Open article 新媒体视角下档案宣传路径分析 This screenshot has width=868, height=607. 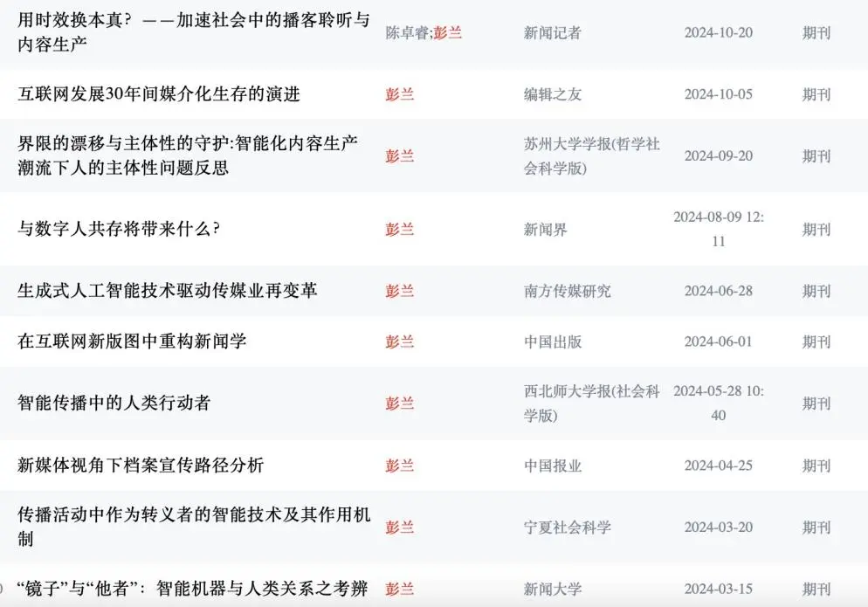coord(141,466)
